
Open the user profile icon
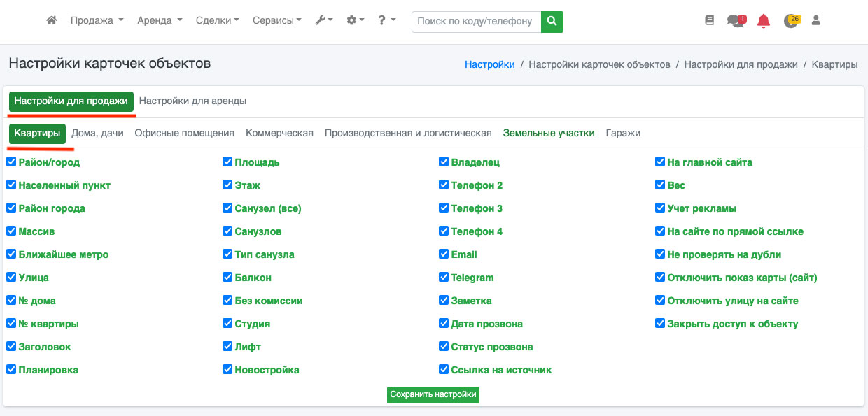[816, 21]
